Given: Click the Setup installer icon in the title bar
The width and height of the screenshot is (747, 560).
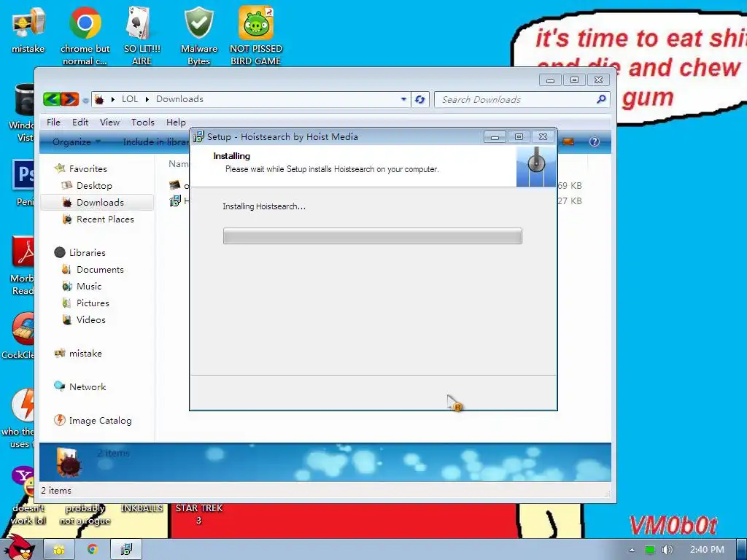Looking at the screenshot, I should (198, 137).
